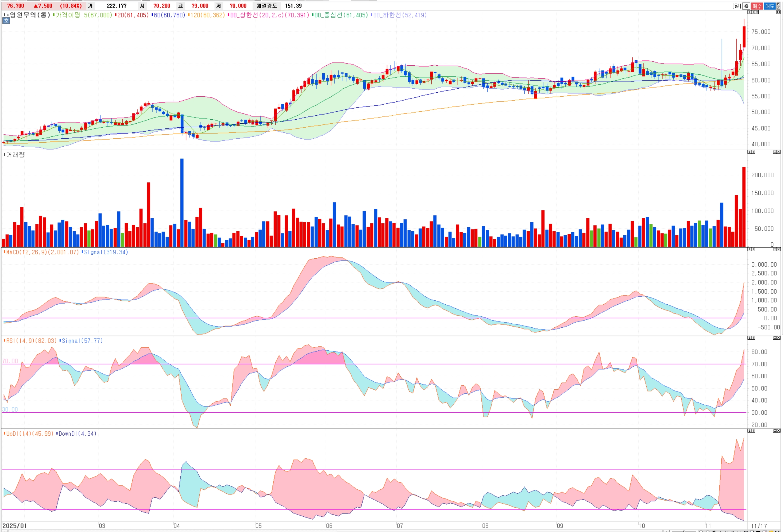The image size is (783, 532).
Task: Click the blue 매도 sell button
Action: [x=770, y=6]
